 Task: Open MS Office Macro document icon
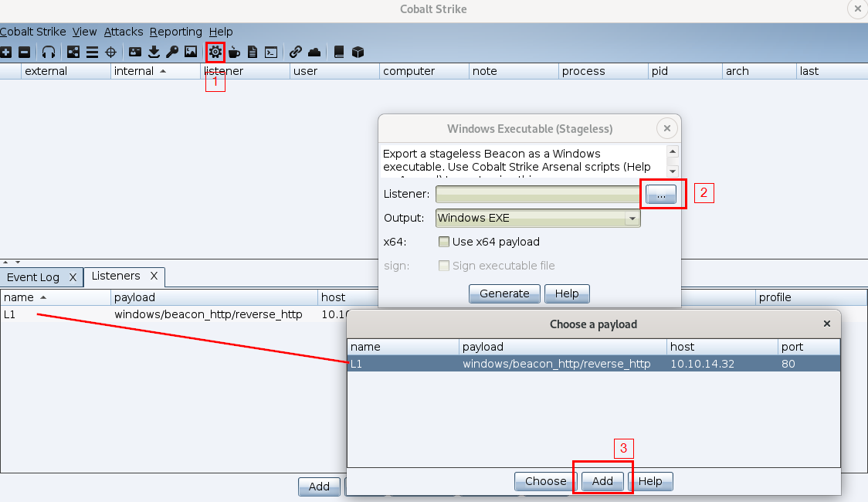point(253,52)
